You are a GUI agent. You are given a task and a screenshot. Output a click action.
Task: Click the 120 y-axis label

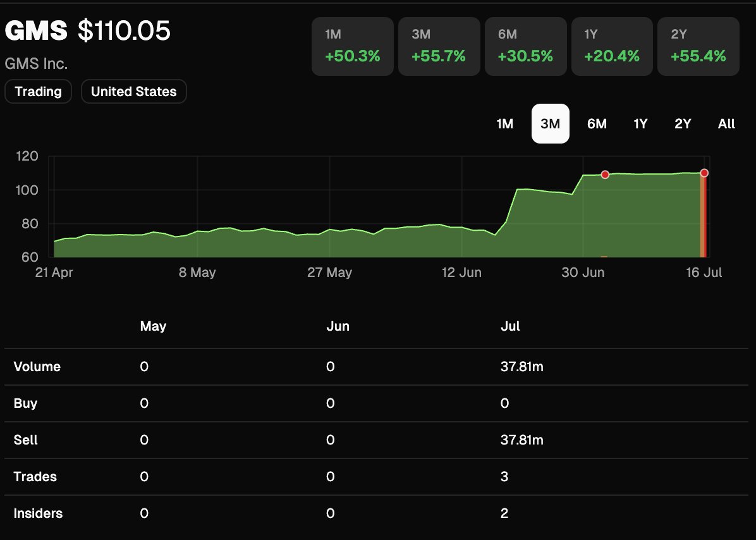(27, 156)
